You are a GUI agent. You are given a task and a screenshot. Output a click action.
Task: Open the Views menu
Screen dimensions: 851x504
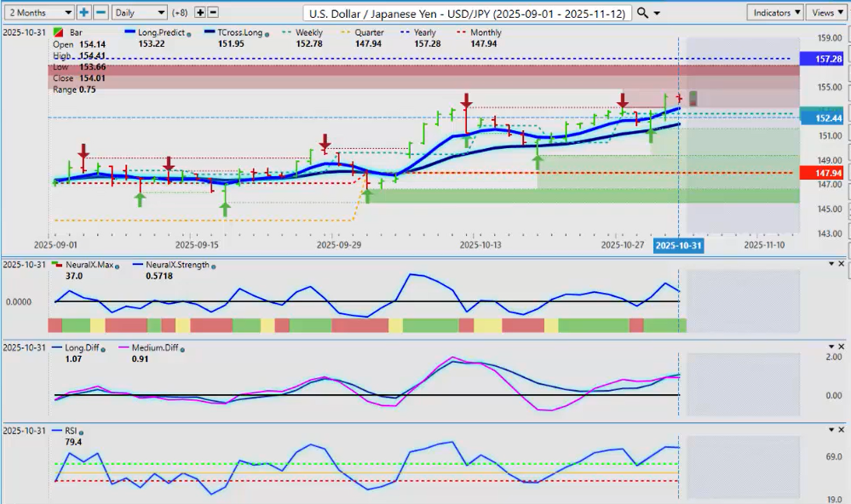826,13
